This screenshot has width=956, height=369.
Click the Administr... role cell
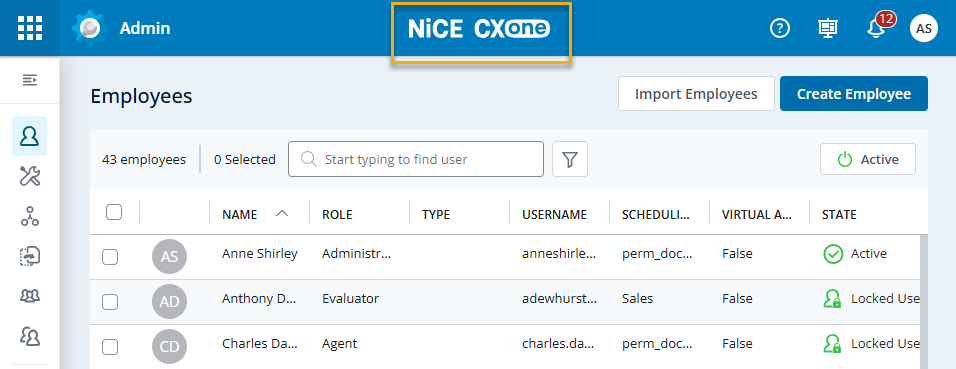[357, 254]
